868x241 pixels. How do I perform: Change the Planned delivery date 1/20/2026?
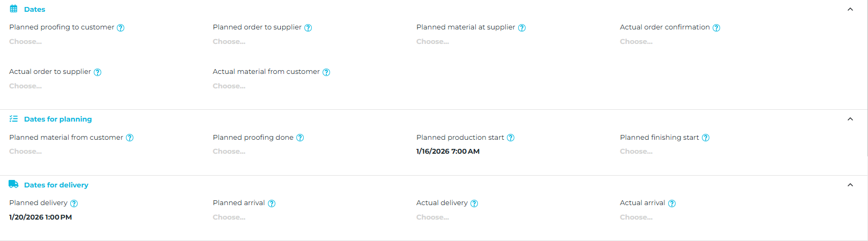click(41, 217)
